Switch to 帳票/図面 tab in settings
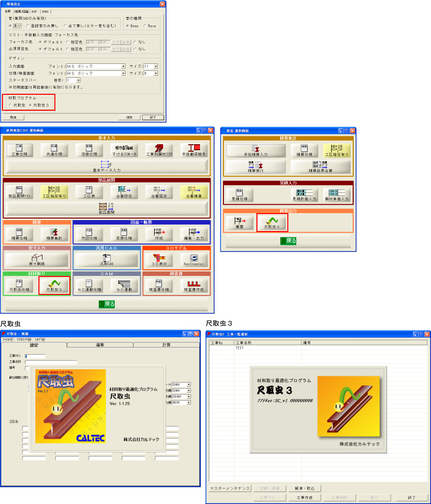This screenshot has width=431, height=504. click(22, 11)
